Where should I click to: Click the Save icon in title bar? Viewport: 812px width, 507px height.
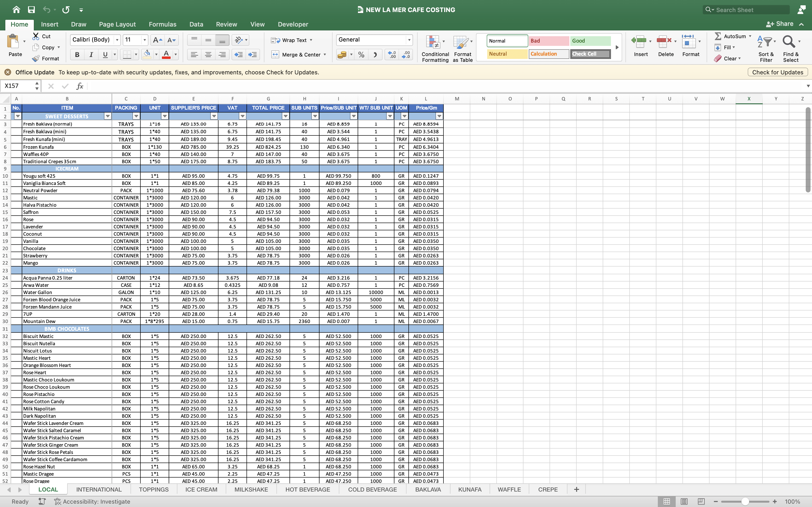tap(31, 10)
